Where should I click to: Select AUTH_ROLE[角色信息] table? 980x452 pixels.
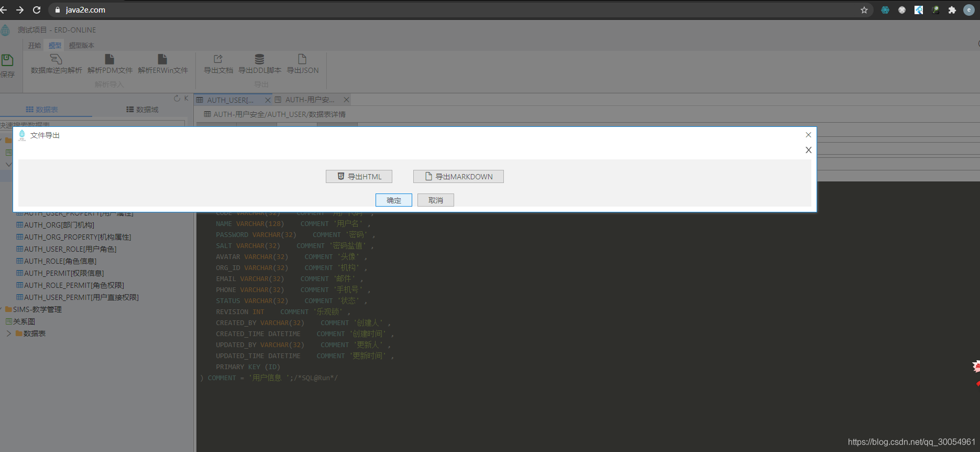60,261
